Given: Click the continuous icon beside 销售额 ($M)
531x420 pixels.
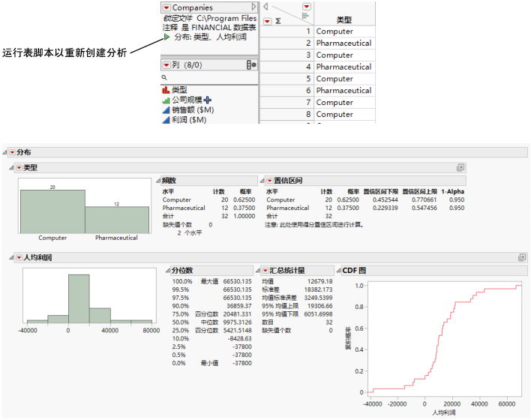Looking at the screenshot, I should [166, 109].
